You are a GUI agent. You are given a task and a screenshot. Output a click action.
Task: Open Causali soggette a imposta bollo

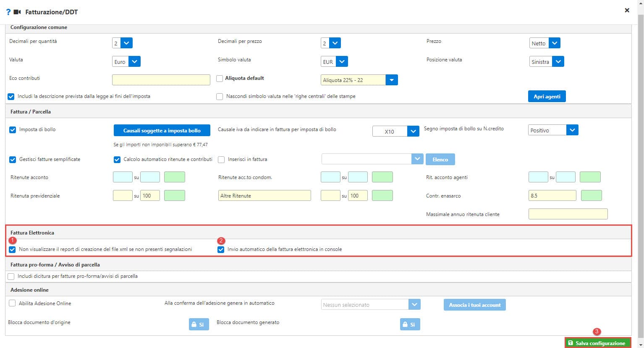(162, 130)
